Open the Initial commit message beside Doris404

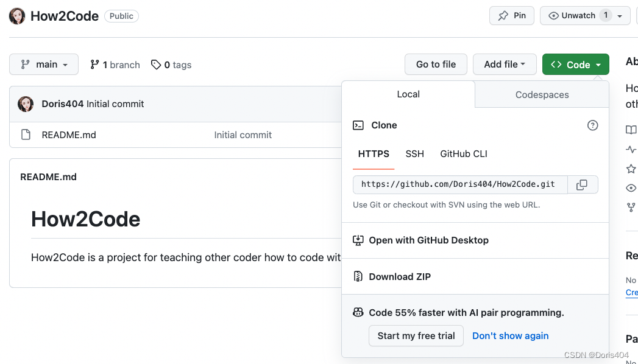[115, 104]
